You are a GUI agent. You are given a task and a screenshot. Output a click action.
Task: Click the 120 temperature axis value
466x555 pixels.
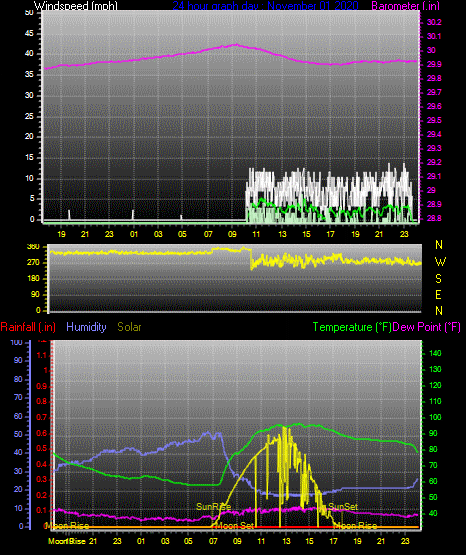(x=435, y=385)
